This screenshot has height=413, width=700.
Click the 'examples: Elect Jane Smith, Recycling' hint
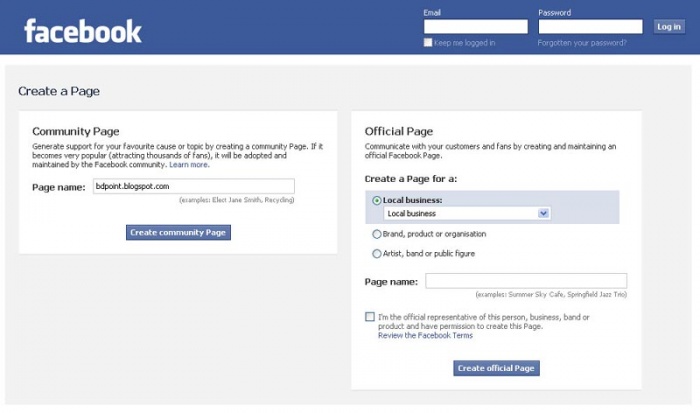coord(237,200)
